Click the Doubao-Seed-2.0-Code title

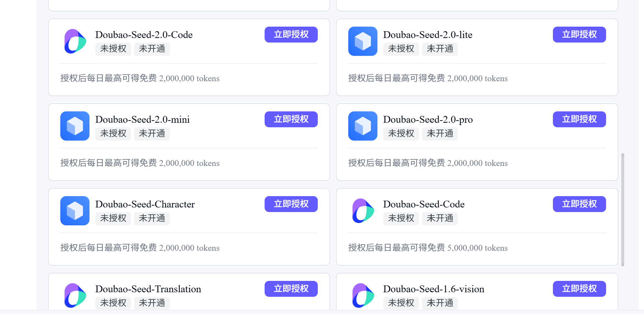pos(144,35)
